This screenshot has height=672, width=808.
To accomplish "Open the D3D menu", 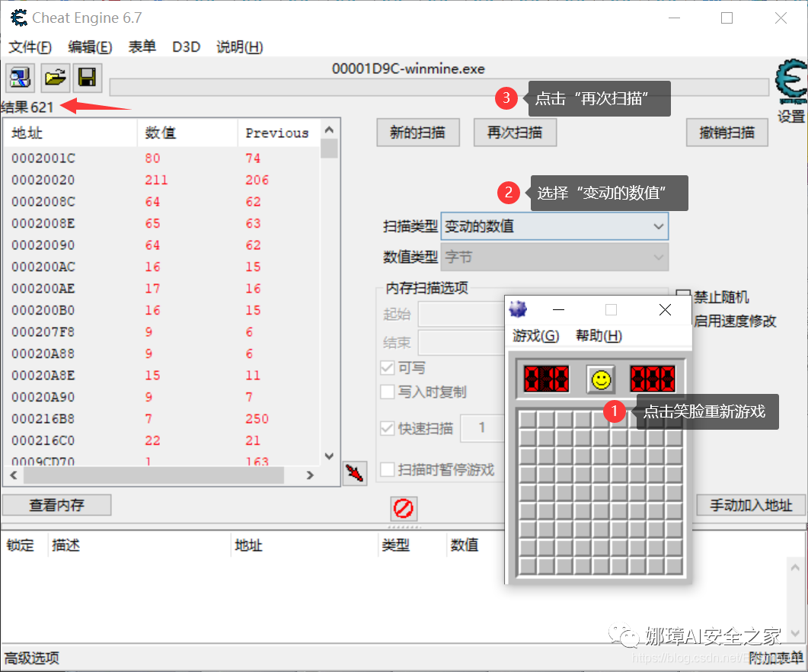I will 186,47.
